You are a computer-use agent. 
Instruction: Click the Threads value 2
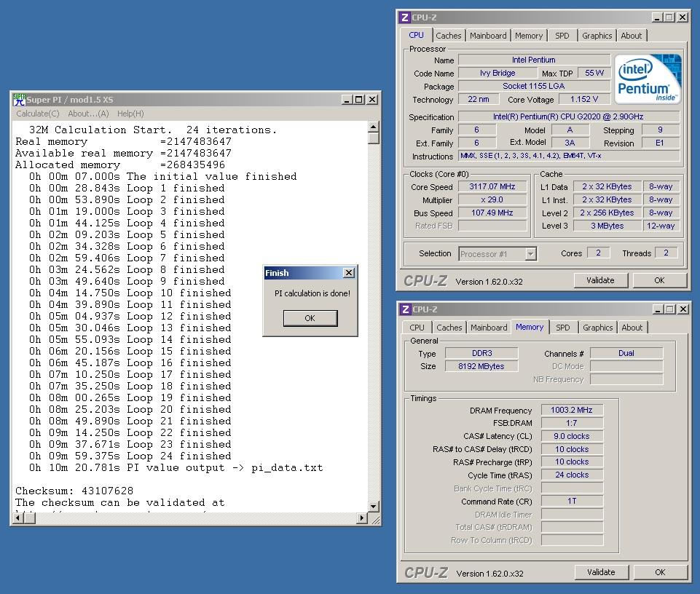tap(666, 253)
